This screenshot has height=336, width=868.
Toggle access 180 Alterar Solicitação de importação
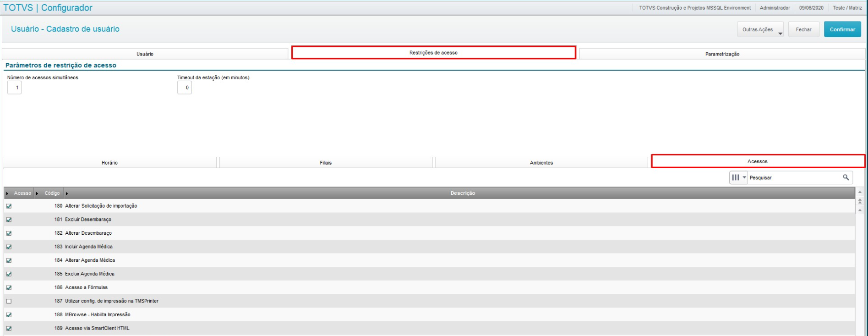click(x=9, y=206)
